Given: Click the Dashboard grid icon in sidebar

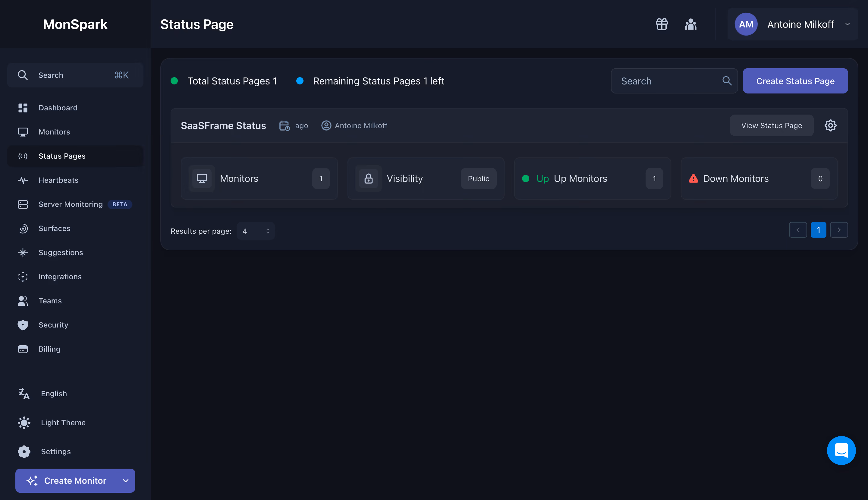Looking at the screenshot, I should tap(23, 108).
